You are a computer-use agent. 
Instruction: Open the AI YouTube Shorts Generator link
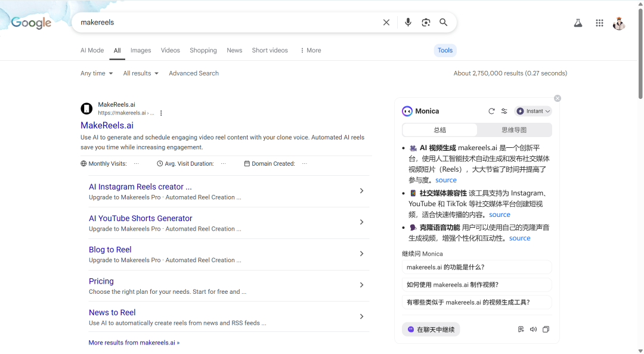(141, 219)
